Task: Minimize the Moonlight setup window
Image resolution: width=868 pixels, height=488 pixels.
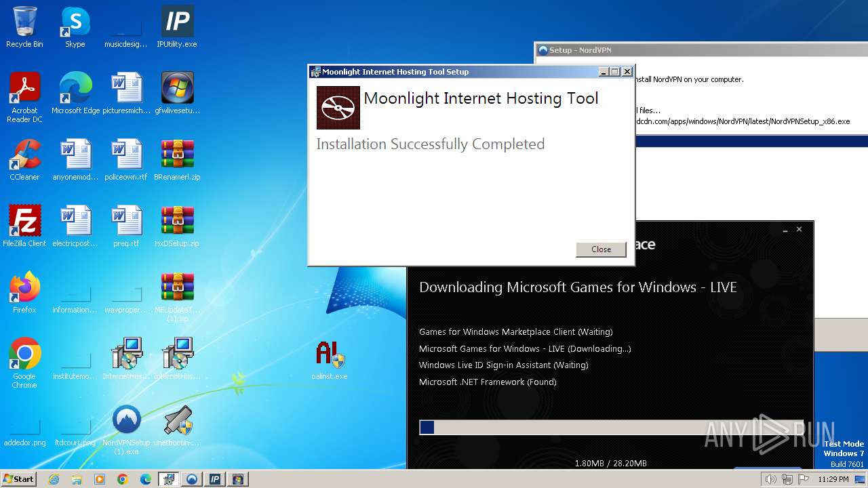Action: click(x=604, y=72)
